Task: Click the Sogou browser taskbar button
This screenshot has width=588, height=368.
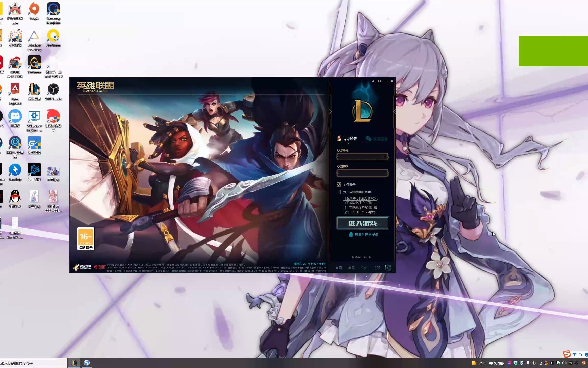Action: [x=87, y=363]
